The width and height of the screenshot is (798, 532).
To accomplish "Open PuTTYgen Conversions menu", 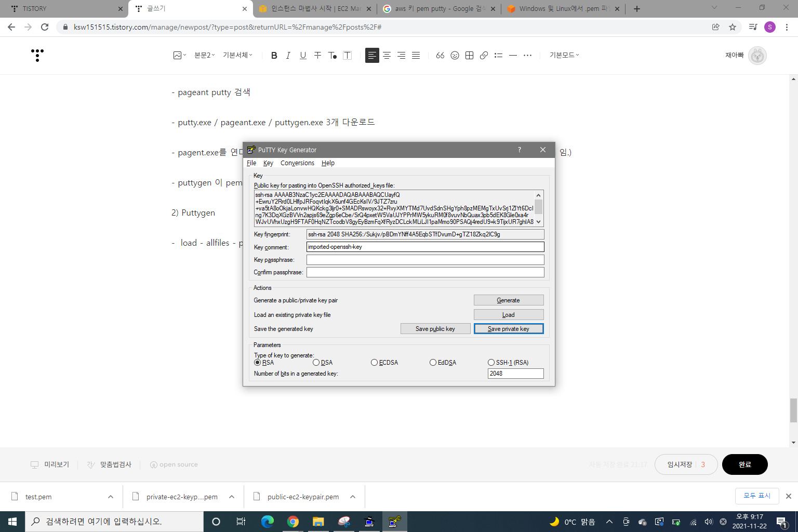I will [x=297, y=163].
